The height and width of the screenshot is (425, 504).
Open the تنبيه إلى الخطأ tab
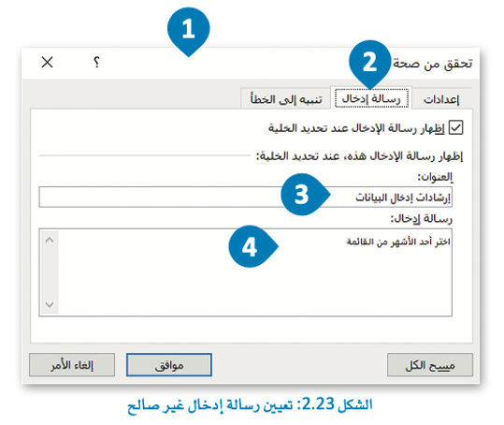(286, 99)
